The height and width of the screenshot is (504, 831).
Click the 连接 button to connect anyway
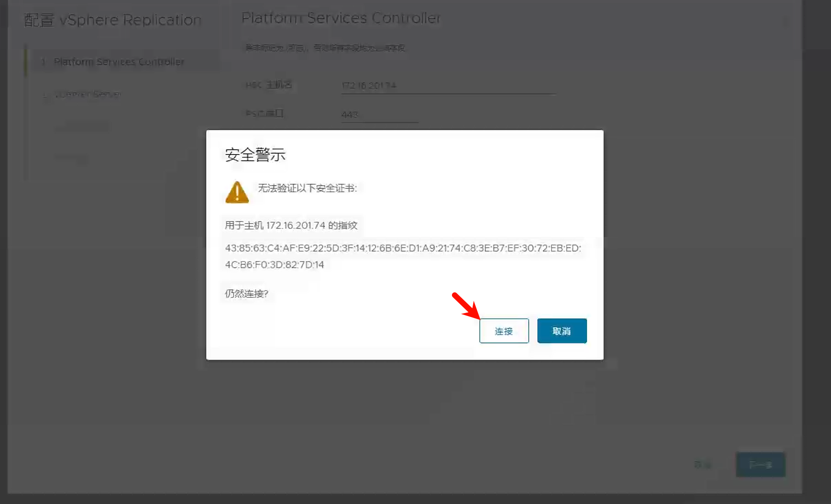pyautogui.click(x=504, y=331)
